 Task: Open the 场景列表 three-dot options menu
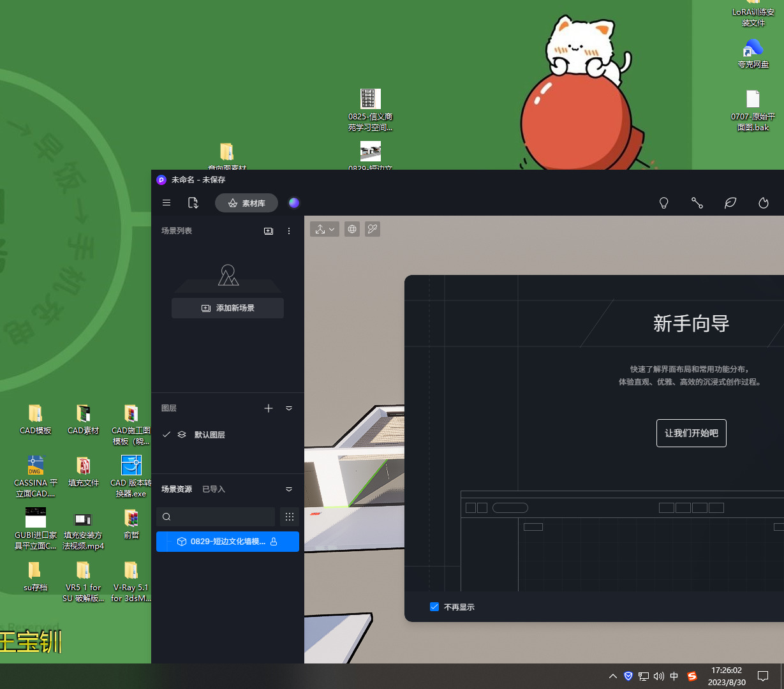click(x=289, y=231)
